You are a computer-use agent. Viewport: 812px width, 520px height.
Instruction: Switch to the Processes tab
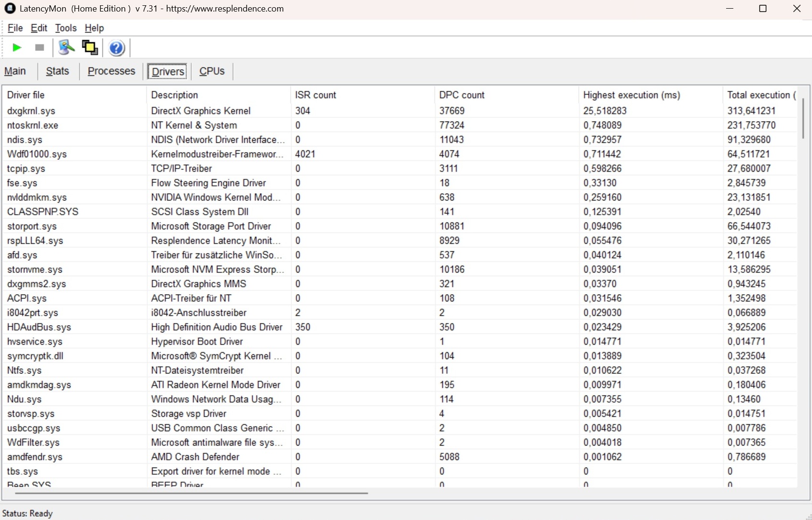(111, 71)
